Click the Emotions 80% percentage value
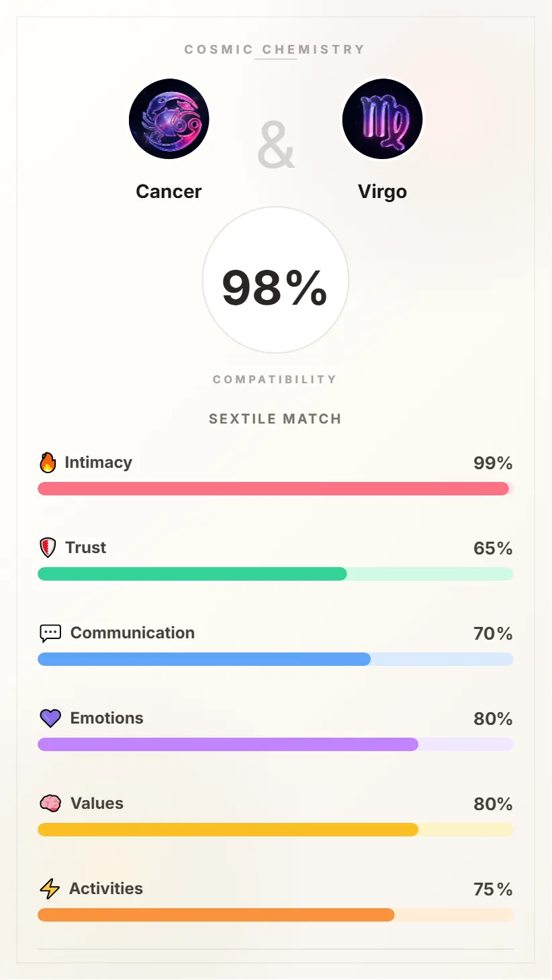 click(492, 718)
